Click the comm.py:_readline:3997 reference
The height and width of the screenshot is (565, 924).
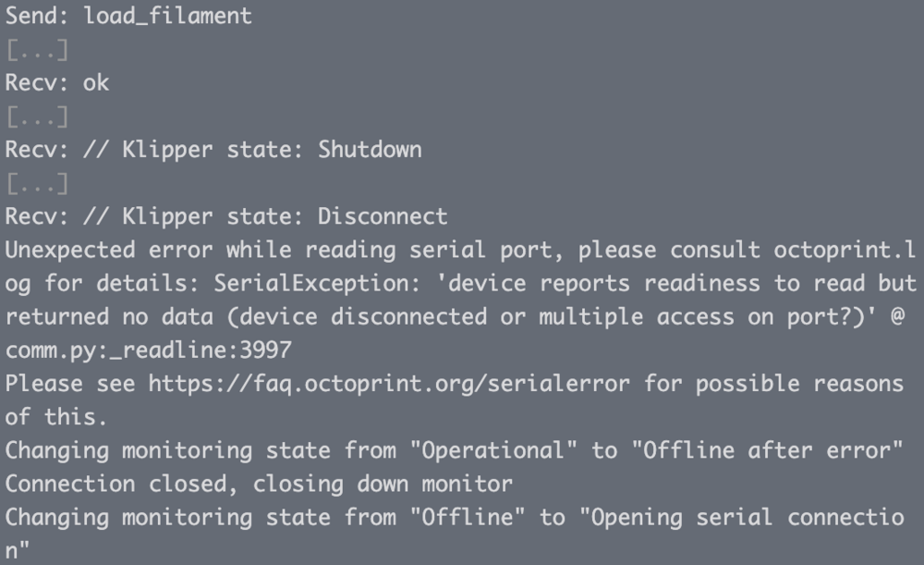[x=149, y=350]
